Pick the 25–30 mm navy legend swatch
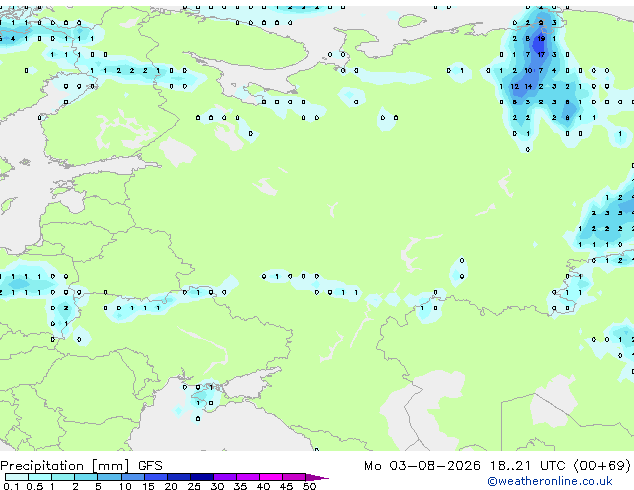 (202, 477)
